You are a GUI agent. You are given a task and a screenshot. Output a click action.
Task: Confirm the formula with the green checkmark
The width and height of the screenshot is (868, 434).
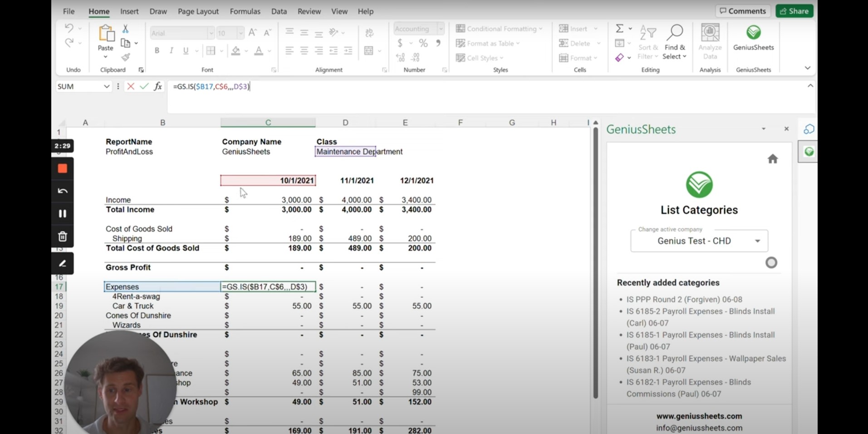pos(144,86)
